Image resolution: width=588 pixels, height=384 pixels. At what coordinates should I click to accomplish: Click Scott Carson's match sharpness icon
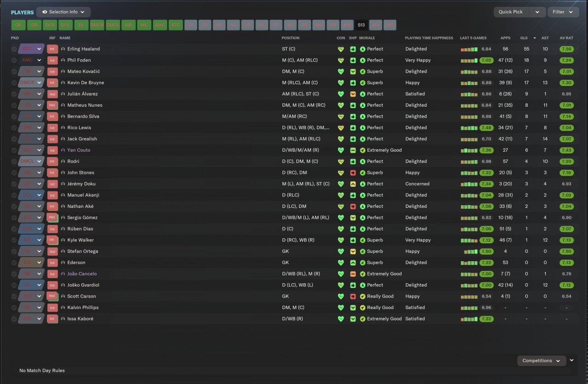tap(353, 297)
